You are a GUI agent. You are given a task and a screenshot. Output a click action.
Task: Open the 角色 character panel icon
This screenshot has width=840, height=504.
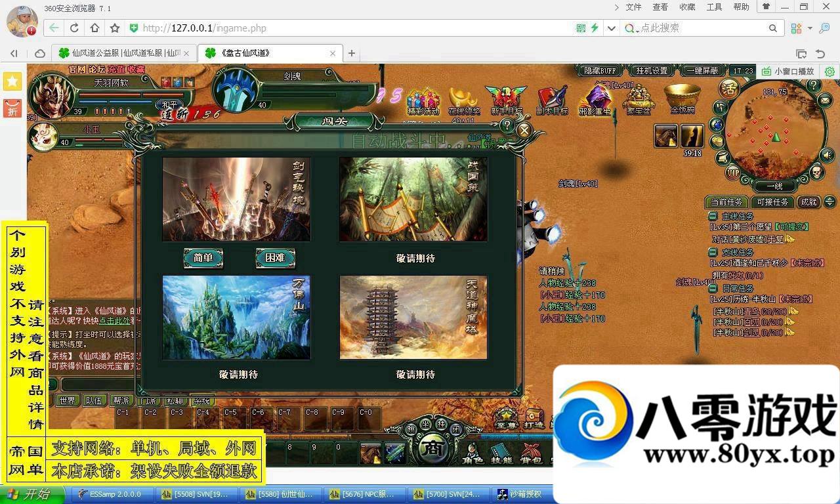pos(472,453)
